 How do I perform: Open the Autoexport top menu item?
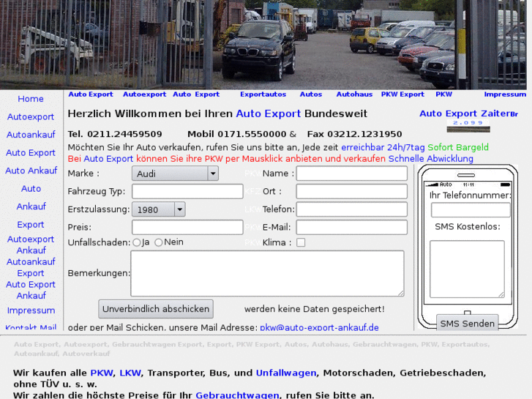tap(145, 94)
